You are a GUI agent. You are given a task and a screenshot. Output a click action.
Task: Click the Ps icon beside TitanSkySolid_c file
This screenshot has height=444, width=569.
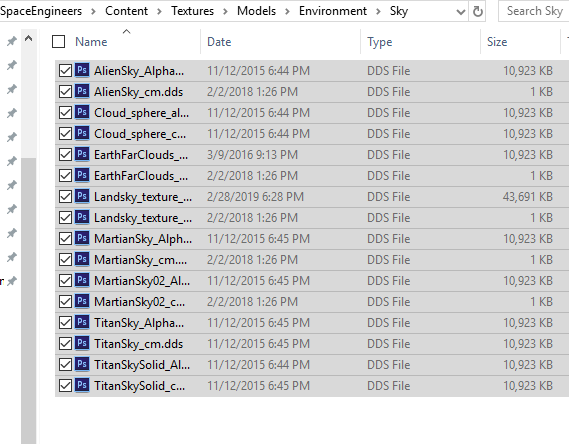click(x=82, y=385)
